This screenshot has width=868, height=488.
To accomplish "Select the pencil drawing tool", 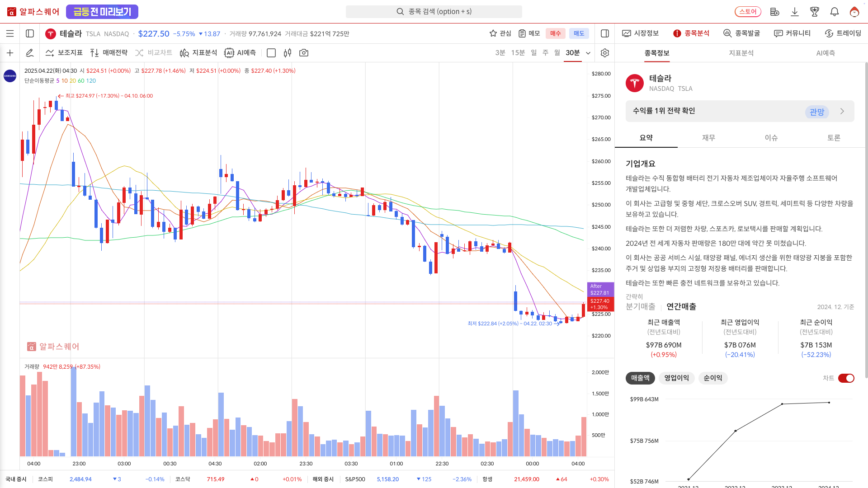I will pos(29,53).
